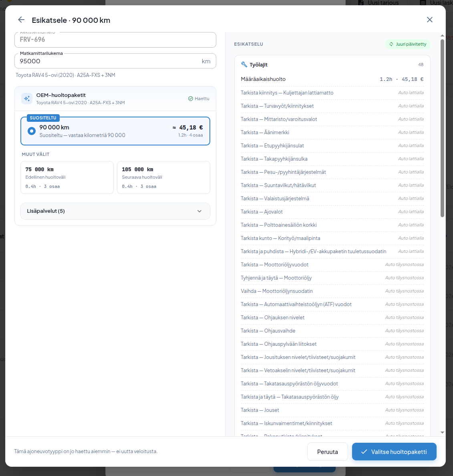Viewport: 453px width, 476px height.
Task: Click the Työlajit count 48
Action: [421, 65]
